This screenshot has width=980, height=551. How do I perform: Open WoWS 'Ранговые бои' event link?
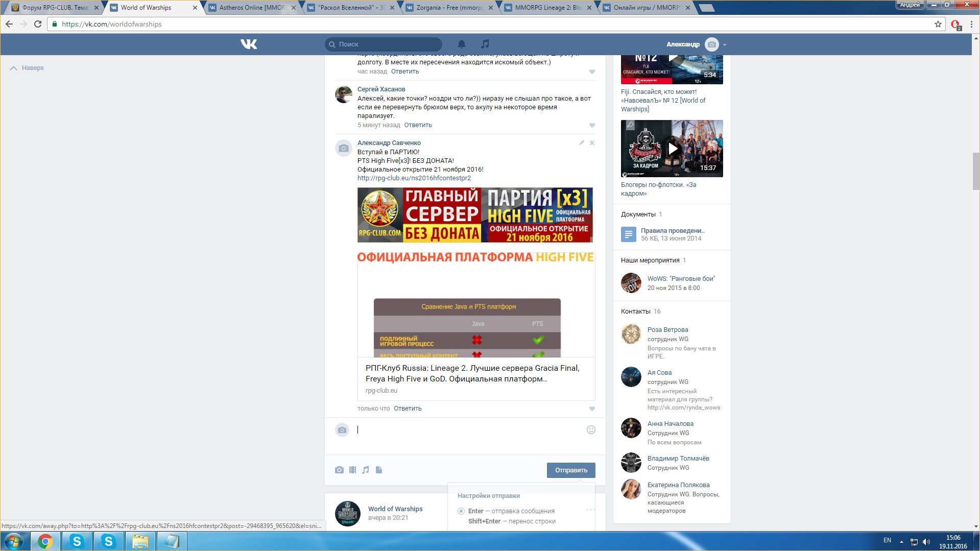point(681,279)
